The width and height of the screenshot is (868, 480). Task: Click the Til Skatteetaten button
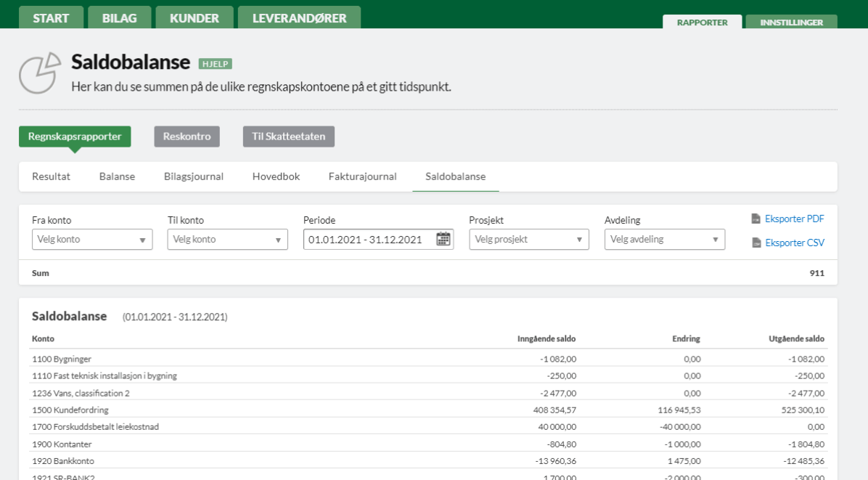point(288,137)
